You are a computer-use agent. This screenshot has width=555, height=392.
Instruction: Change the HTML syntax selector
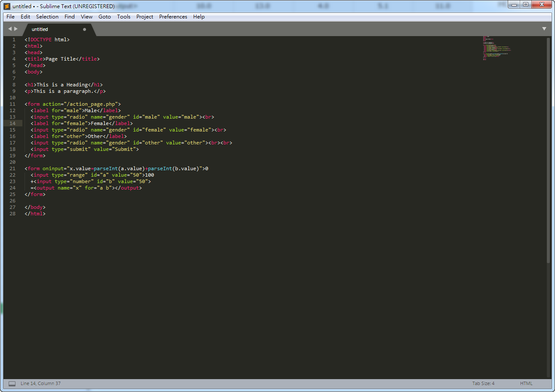pyautogui.click(x=526, y=383)
